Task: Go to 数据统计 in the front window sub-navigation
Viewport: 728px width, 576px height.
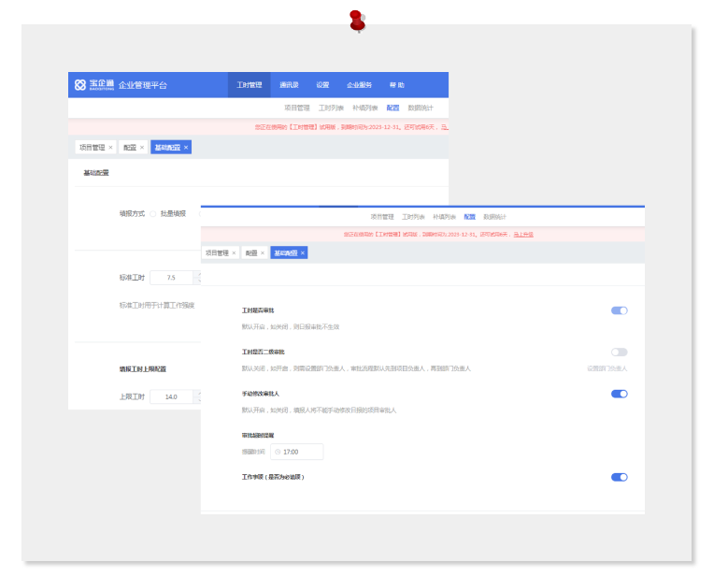Action: pyautogui.click(x=494, y=217)
